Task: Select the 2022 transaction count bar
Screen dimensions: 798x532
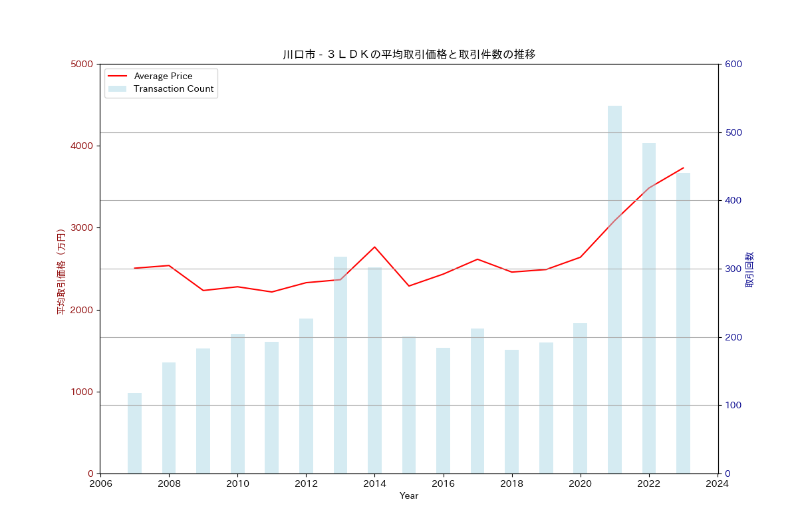Action: click(x=649, y=308)
